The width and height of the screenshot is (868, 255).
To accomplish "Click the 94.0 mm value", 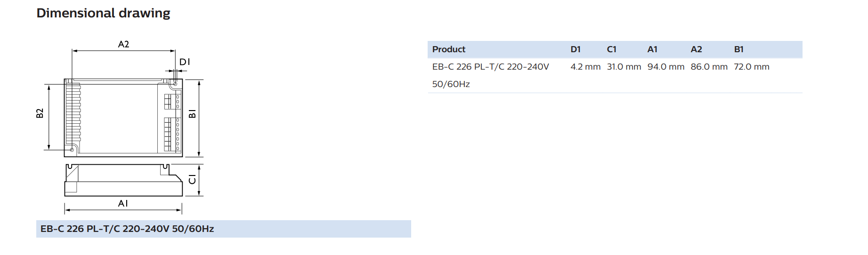I will coord(666,67).
